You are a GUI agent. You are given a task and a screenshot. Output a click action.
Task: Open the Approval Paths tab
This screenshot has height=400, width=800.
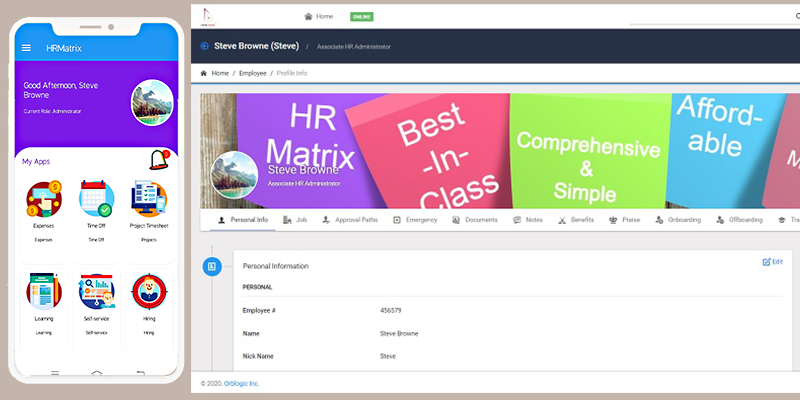click(350, 220)
